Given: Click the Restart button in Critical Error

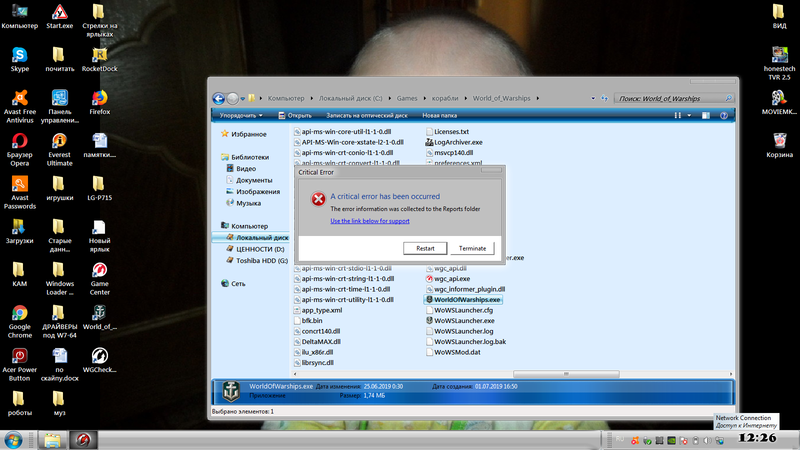Looking at the screenshot, I should tap(425, 248).
